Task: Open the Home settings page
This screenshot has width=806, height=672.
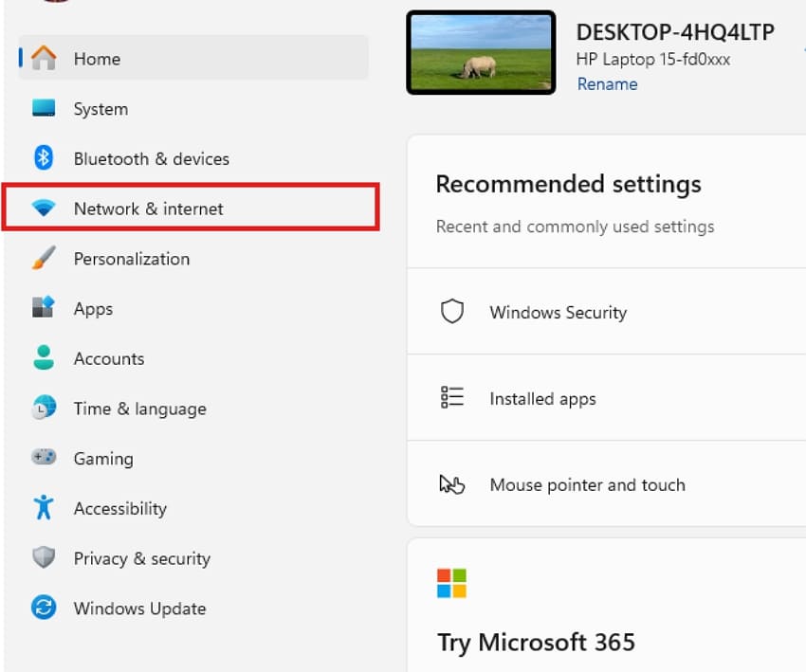Action: [x=193, y=58]
